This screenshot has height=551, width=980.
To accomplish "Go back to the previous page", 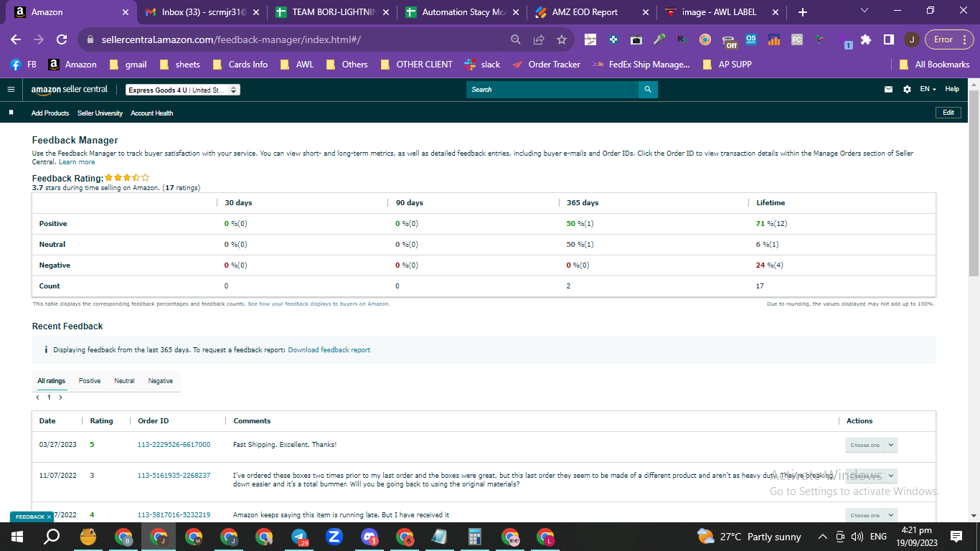I will [x=16, y=39].
